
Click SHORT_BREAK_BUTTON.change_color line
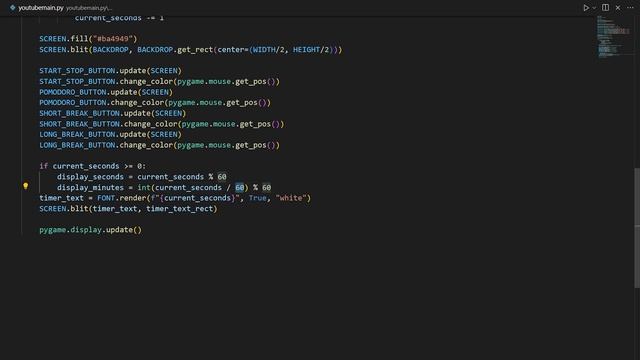(x=162, y=124)
